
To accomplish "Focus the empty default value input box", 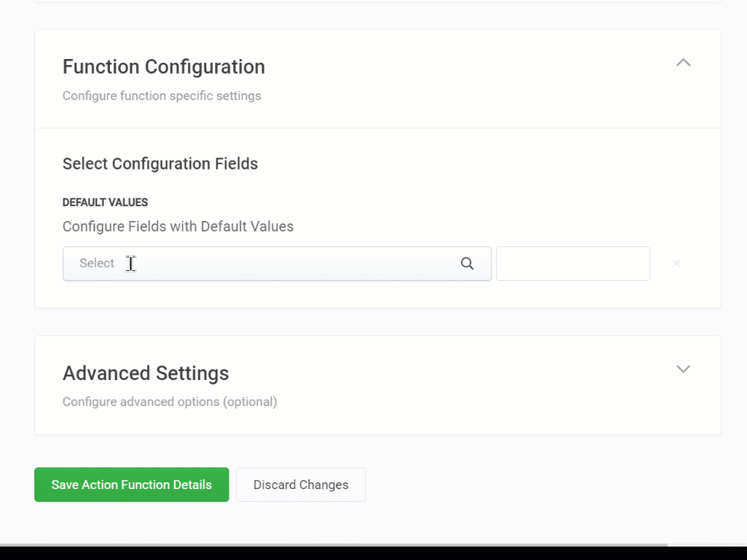I will coord(573,264).
